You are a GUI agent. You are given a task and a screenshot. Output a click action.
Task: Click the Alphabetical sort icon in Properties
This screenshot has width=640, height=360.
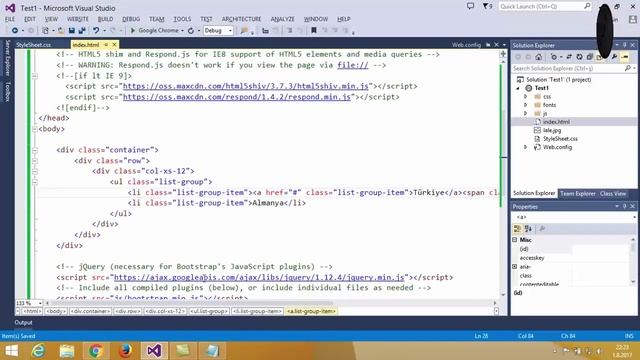[528, 229]
